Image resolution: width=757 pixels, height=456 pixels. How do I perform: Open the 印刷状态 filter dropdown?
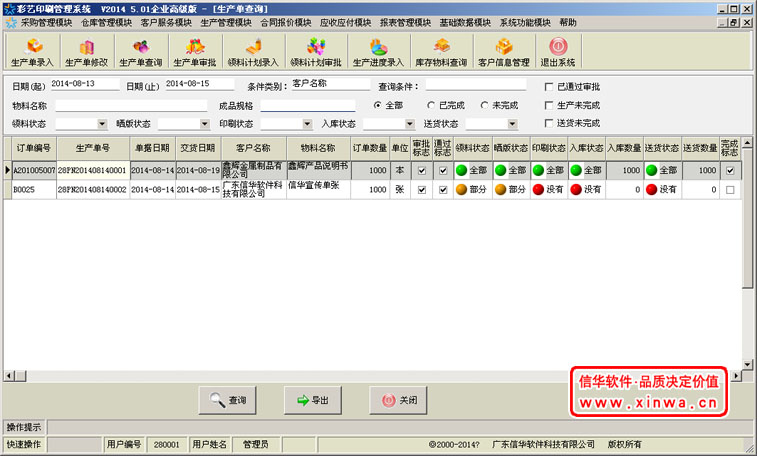tap(306, 124)
